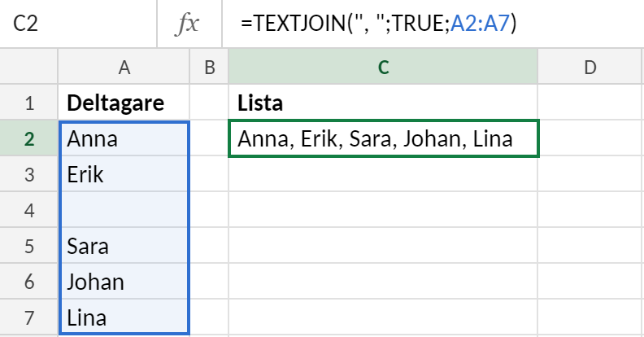Select row 4 header

pos(28,210)
